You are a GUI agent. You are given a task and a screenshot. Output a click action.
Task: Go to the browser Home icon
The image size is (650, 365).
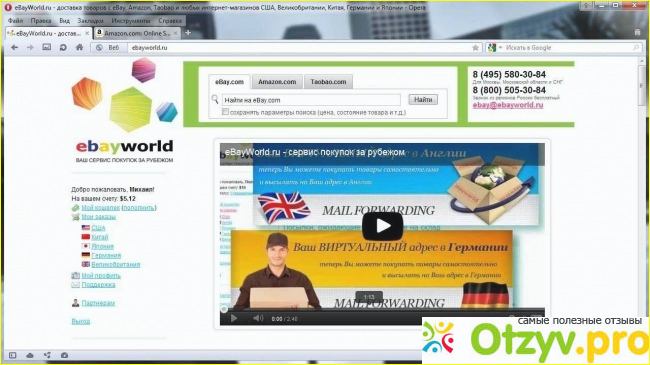(79, 48)
